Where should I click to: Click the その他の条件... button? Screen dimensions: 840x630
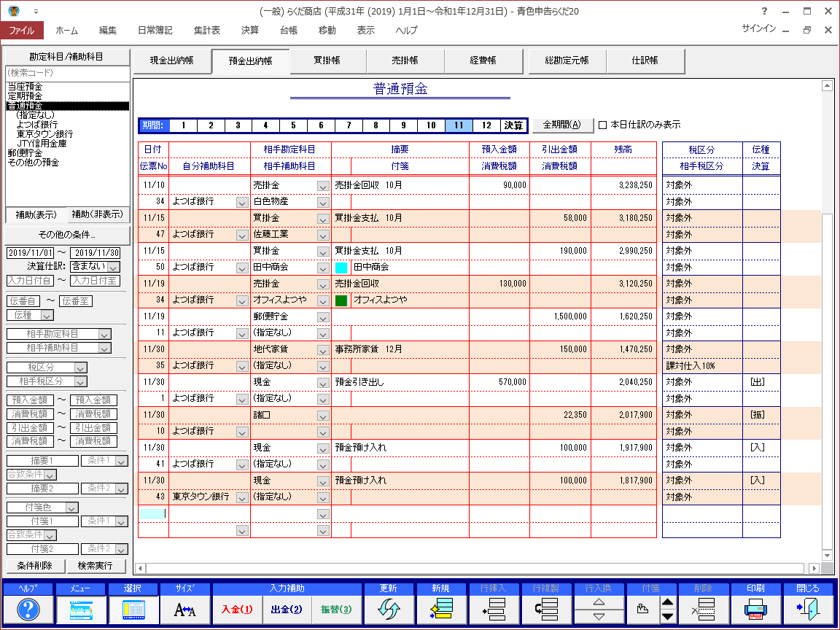[67, 235]
